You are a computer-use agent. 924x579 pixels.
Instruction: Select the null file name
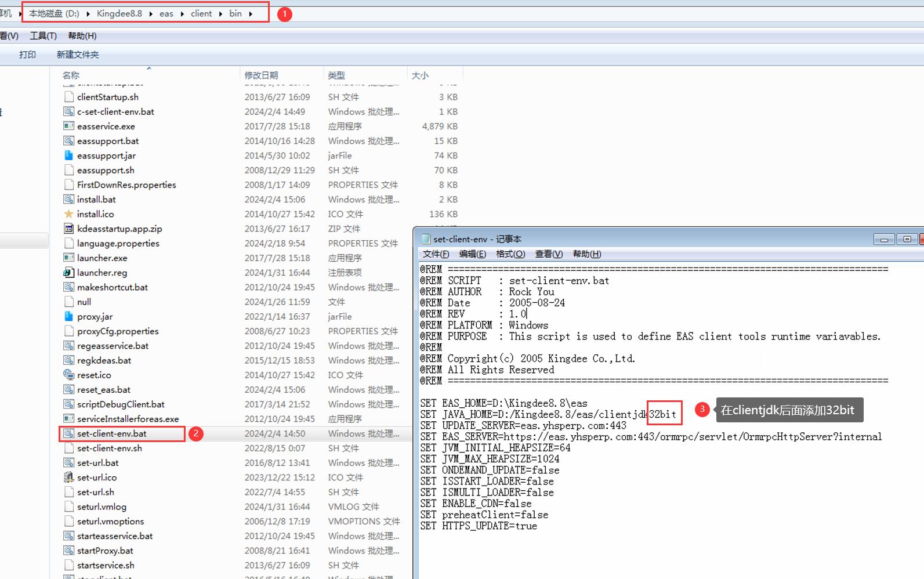tap(84, 302)
